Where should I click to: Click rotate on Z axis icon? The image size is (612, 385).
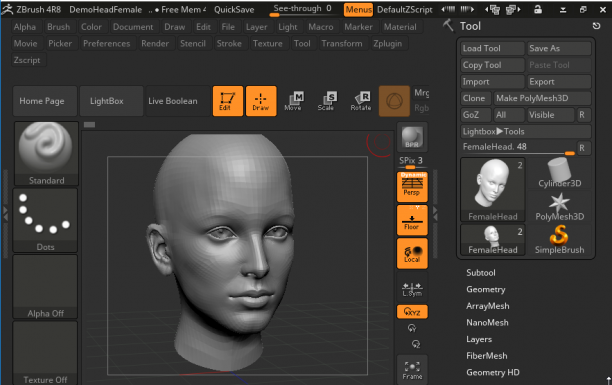(x=416, y=344)
